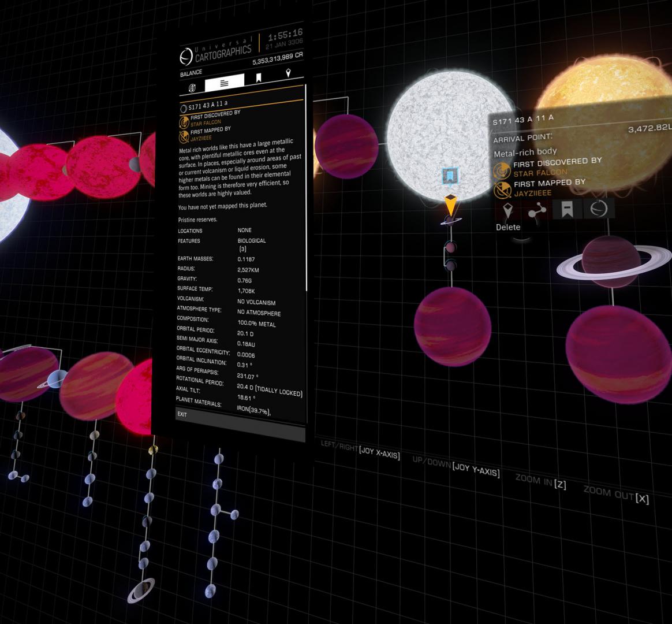The height and width of the screenshot is (624, 672).
Task: Select first small moon beneath the ringed selected body
Action: coord(450,247)
